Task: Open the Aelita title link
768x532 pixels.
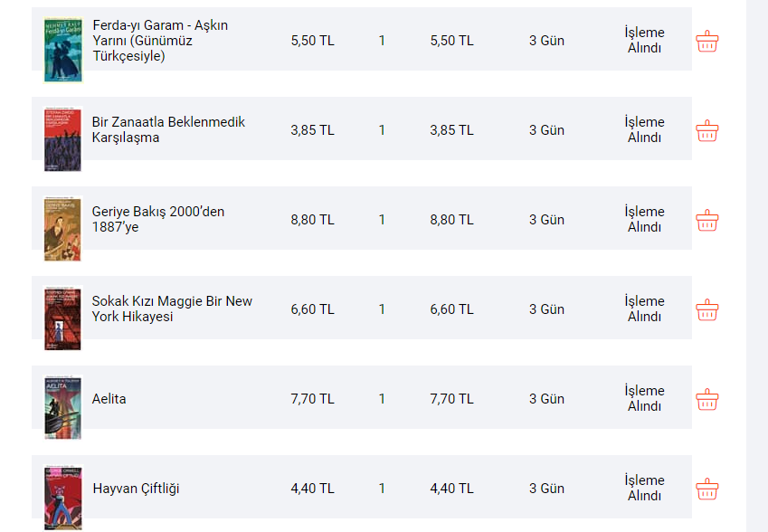Action: tap(109, 399)
